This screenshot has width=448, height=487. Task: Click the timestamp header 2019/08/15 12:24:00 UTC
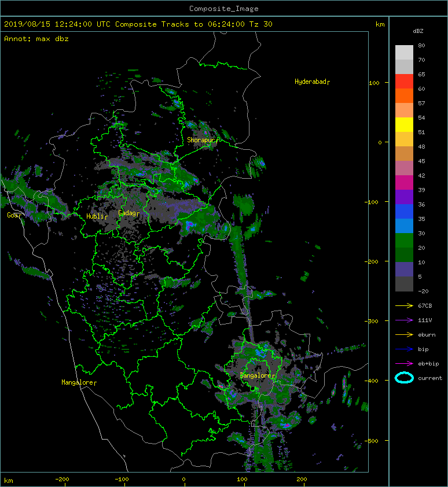tap(57, 24)
